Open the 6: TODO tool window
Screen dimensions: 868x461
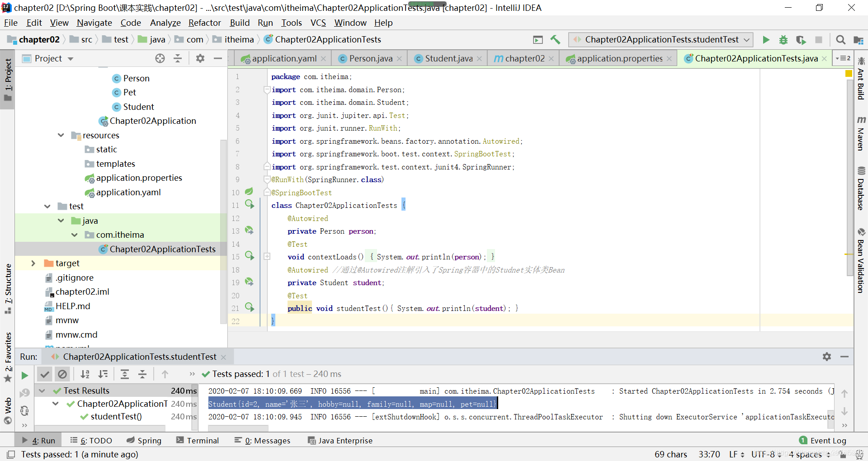coord(91,440)
